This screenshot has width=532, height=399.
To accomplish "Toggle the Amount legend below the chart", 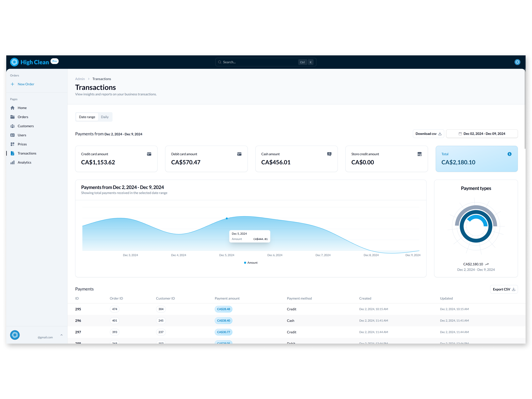I will pos(251,263).
